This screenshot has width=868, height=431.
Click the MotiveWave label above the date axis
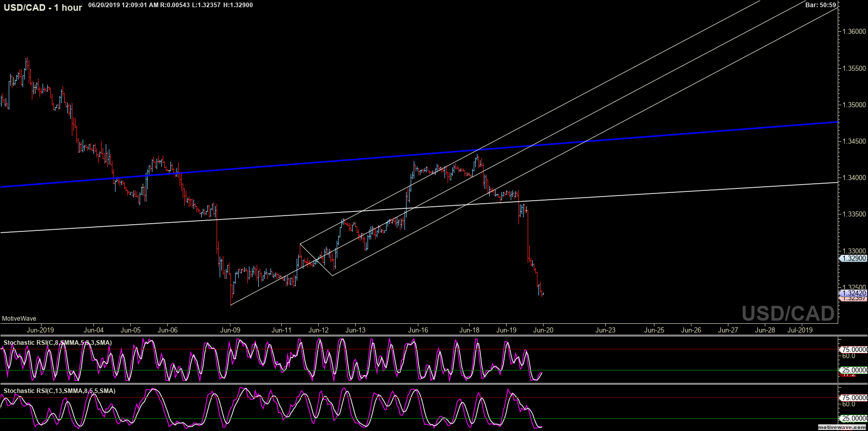pyautogui.click(x=19, y=319)
